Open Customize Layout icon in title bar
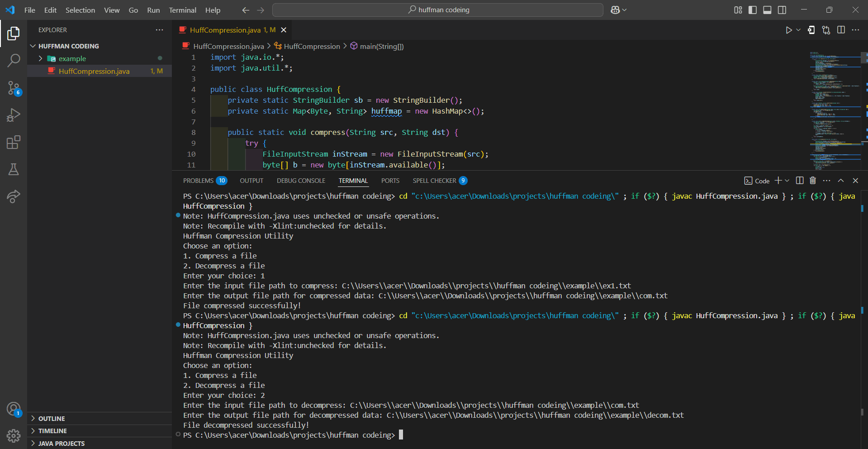 click(x=738, y=10)
